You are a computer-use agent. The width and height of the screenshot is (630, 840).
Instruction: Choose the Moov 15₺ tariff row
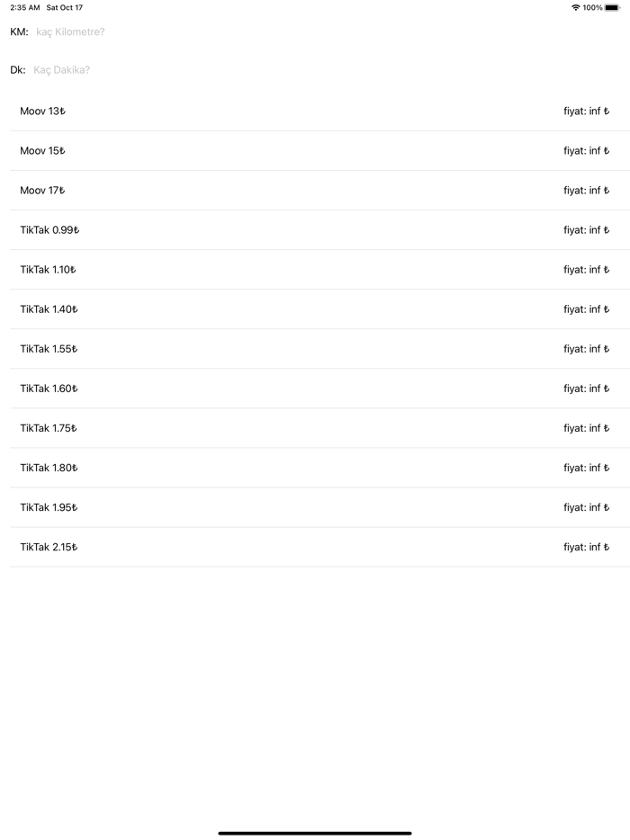(315, 151)
